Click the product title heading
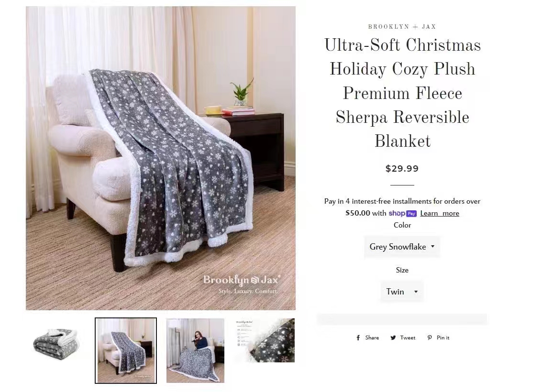The width and height of the screenshot is (542, 392). pyautogui.click(x=402, y=93)
